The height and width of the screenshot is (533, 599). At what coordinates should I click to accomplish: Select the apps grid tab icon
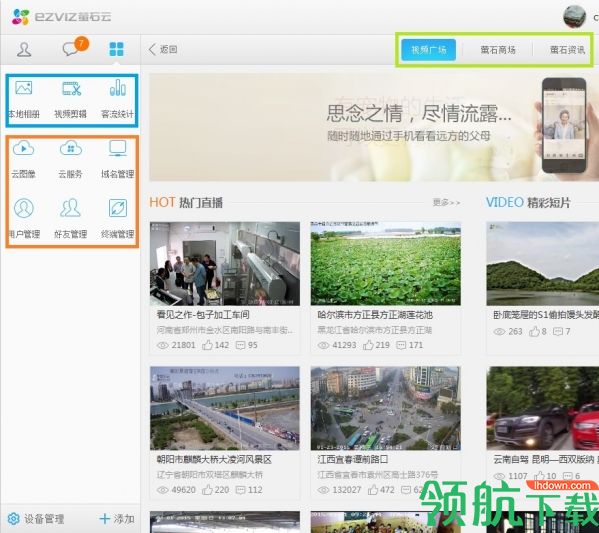(116, 49)
